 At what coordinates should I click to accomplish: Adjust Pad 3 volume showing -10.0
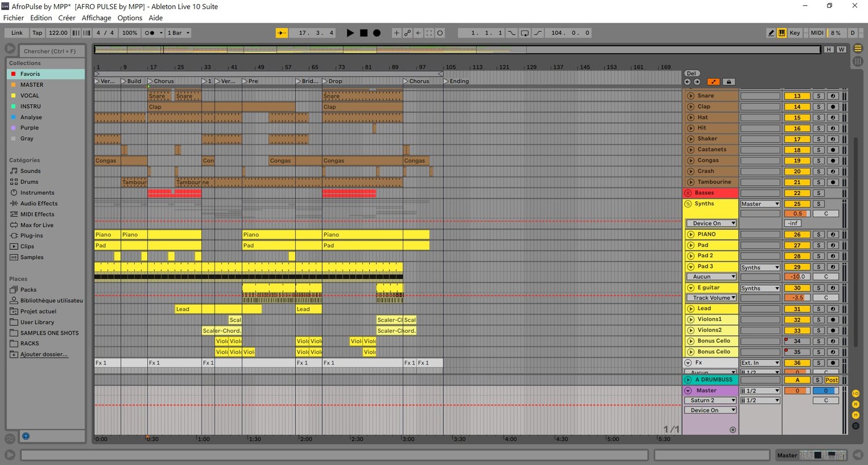797,277
